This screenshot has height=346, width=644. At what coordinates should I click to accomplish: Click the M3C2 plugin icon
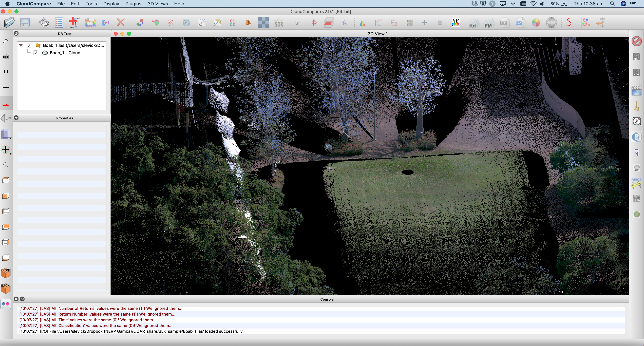(636, 183)
